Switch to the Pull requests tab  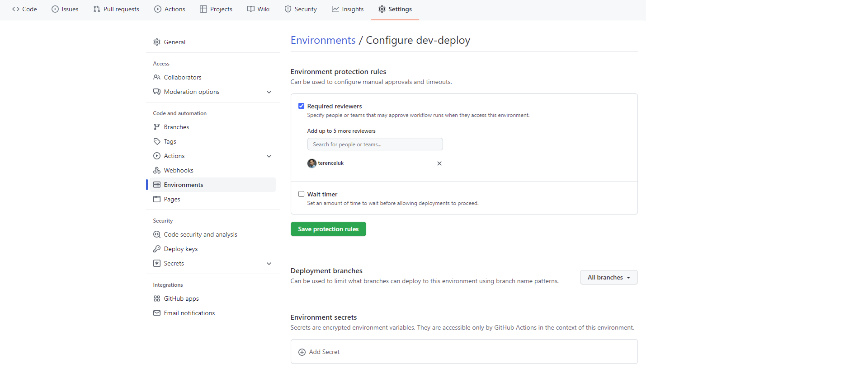pos(116,9)
